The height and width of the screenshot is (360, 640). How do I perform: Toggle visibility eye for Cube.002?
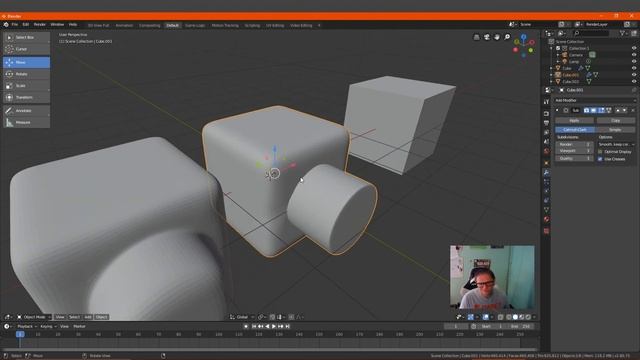(634, 82)
